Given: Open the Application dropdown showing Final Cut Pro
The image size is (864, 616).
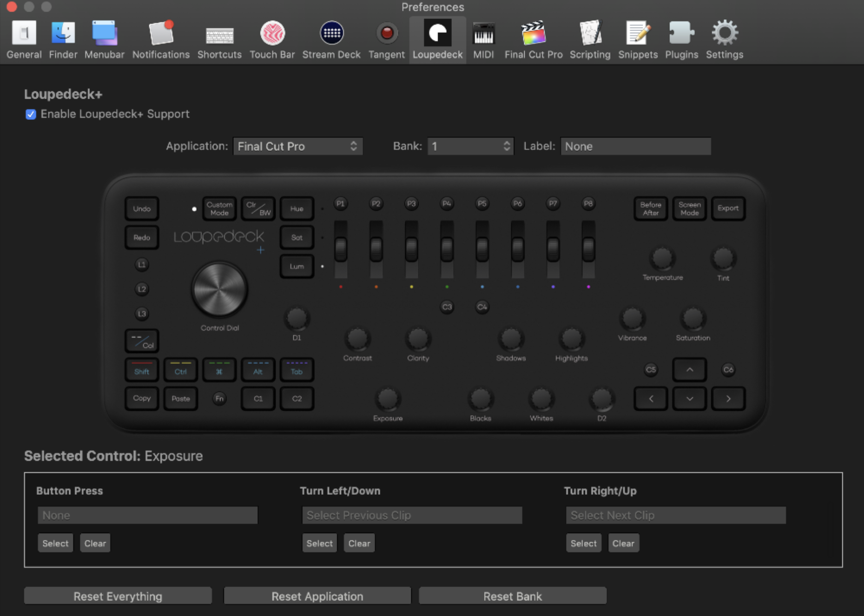Looking at the screenshot, I should tap(298, 147).
